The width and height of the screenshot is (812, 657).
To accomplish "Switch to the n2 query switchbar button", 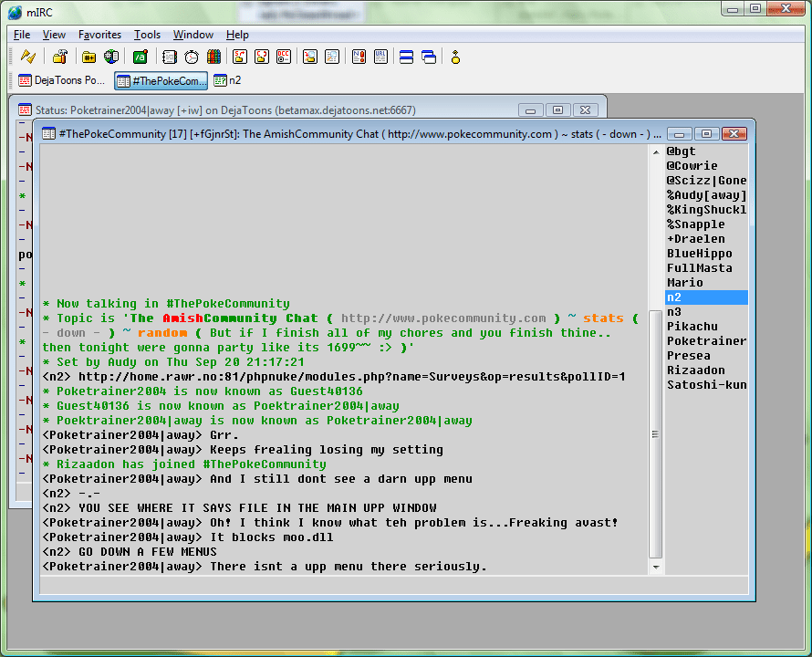I will 228,80.
